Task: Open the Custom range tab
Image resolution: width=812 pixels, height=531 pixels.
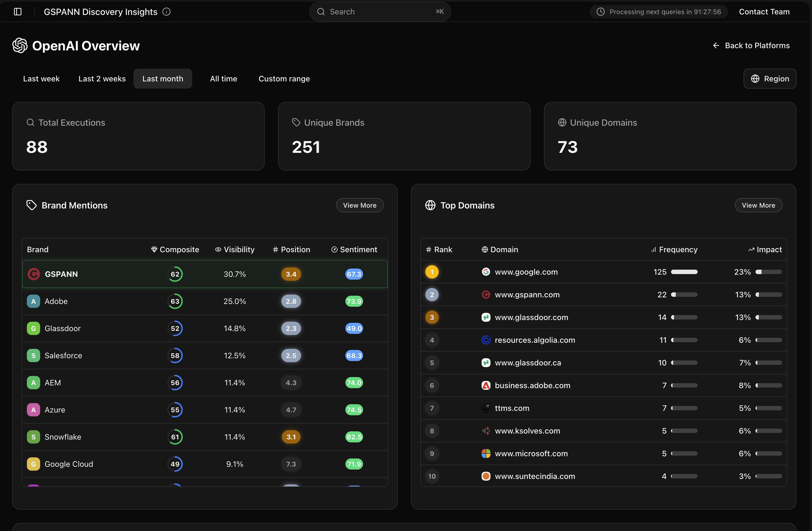Action: (x=284, y=79)
